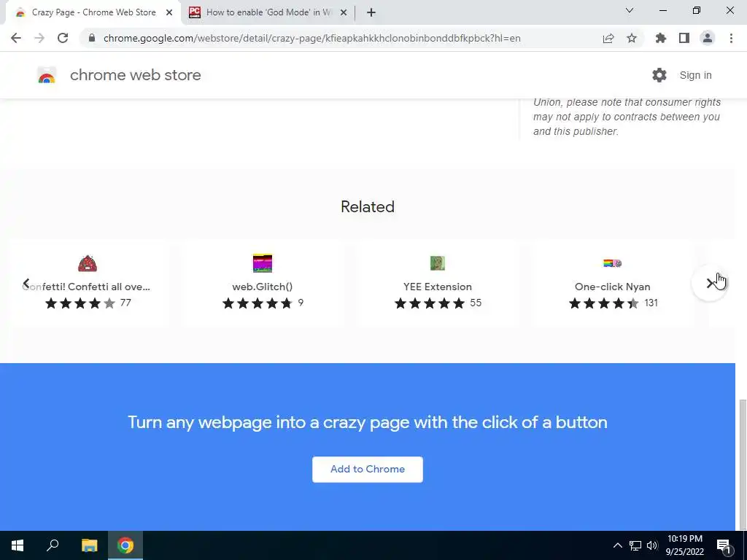Click the address bar URL
The image size is (747, 560).
(x=312, y=38)
